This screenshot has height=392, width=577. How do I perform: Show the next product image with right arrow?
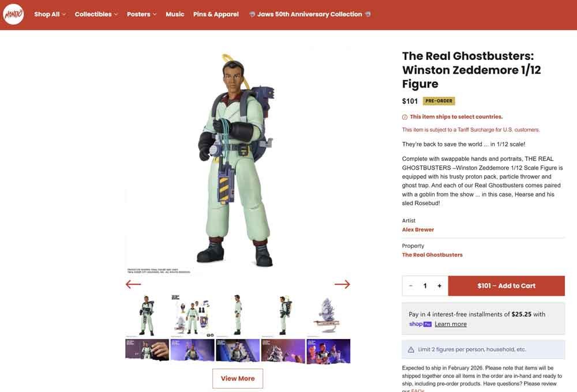342,284
